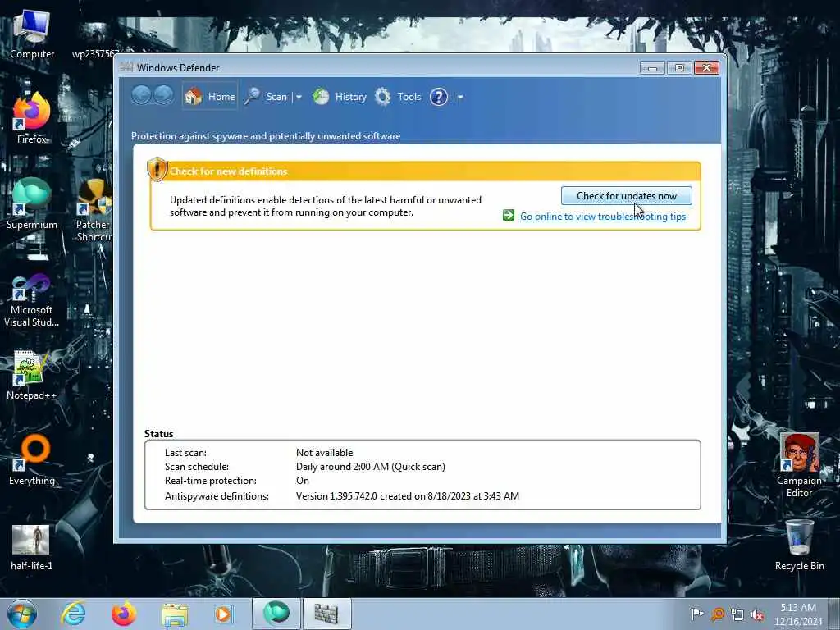Click the muted volume tray icon

757,614
